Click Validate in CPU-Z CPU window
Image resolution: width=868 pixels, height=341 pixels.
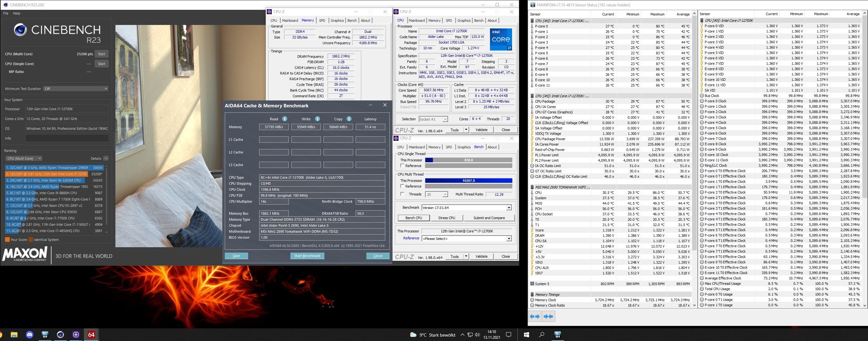(481, 130)
